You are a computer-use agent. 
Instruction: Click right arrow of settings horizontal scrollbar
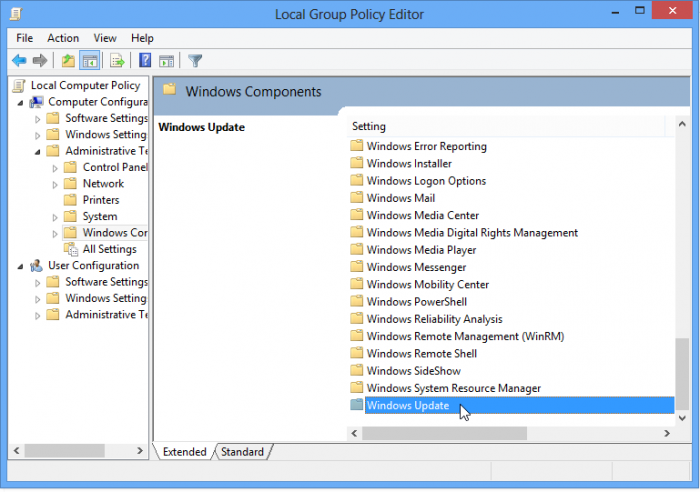click(667, 433)
